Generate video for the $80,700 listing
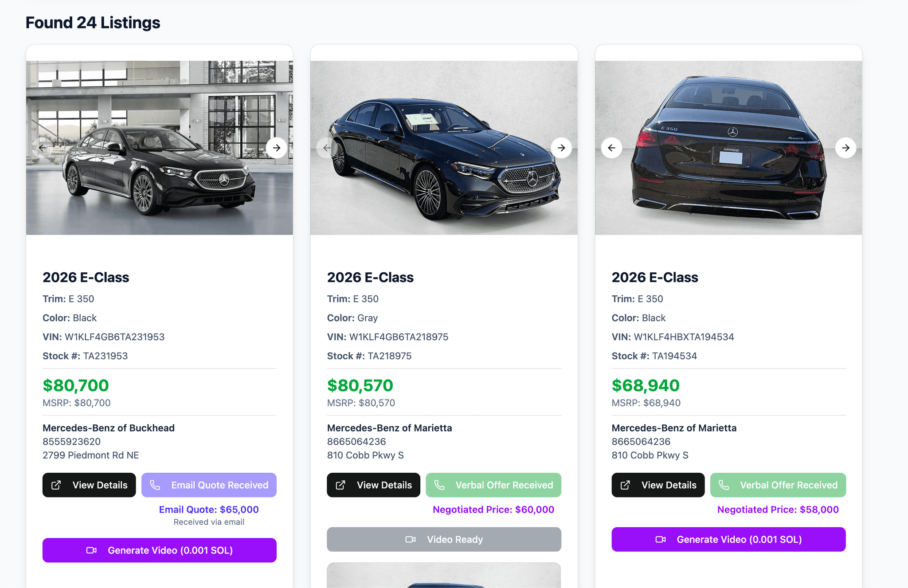908x588 pixels. tap(160, 550)
